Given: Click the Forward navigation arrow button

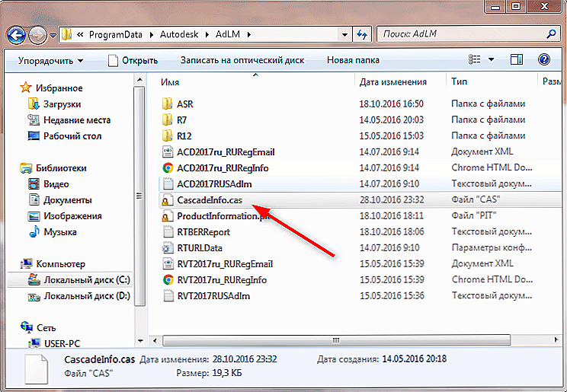Looking at the screenshot, I should click(37, 35).
